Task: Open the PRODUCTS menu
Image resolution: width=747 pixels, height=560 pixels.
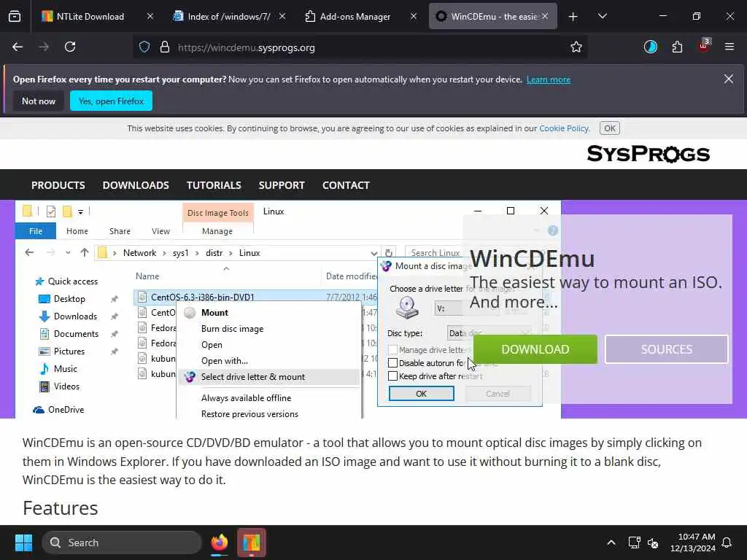Action: (58, 185)
